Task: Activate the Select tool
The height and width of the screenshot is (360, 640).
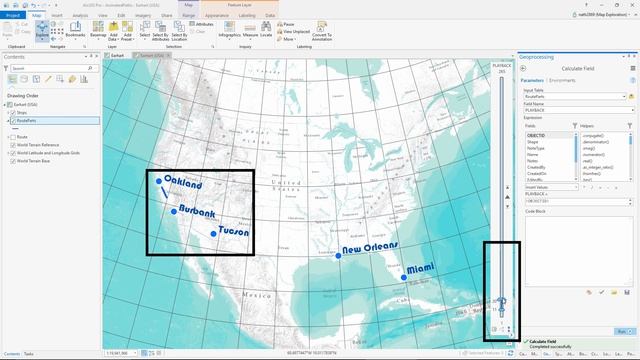Action: pyautogui.click(x=145, y=30)
